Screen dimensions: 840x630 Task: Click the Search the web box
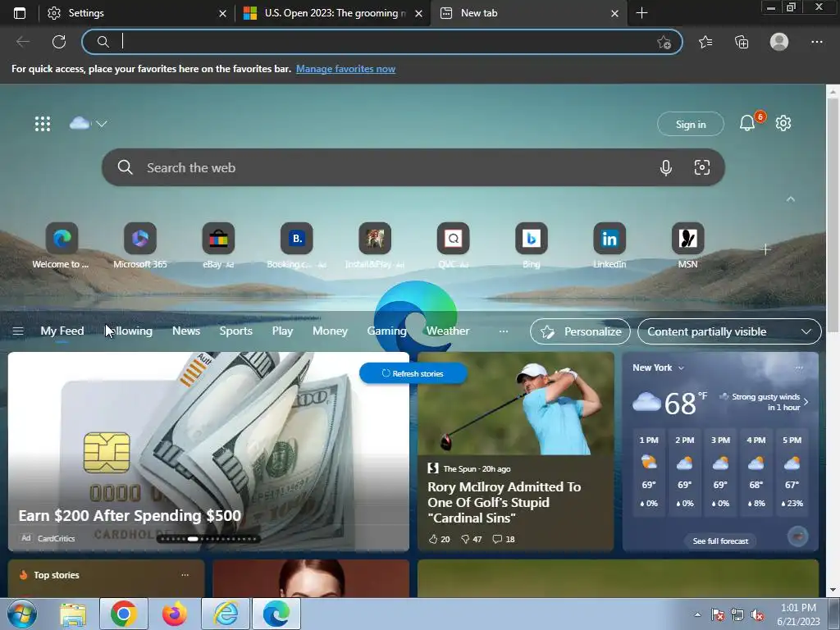[413, 167]
